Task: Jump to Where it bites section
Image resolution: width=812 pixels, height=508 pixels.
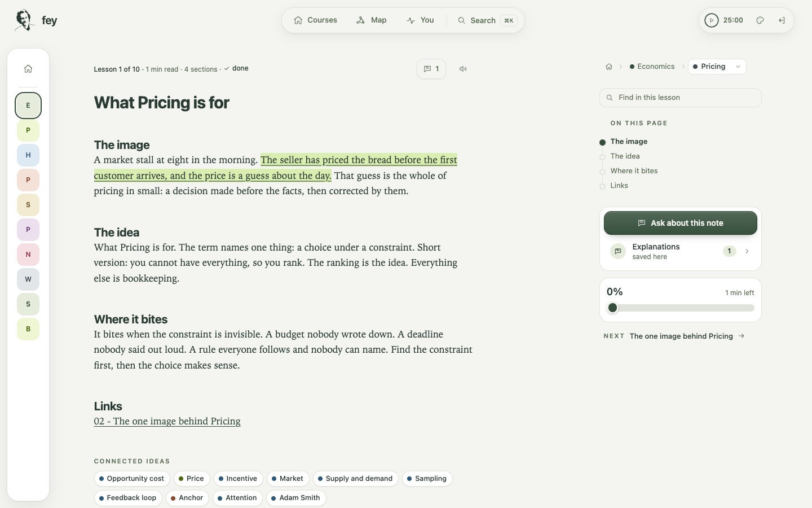Action: [634, 171]
